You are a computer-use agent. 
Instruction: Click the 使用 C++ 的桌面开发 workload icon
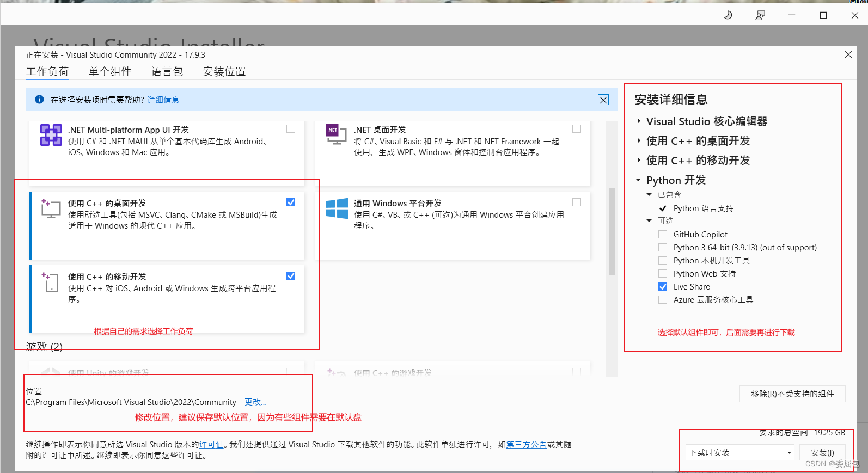(51, 208)
